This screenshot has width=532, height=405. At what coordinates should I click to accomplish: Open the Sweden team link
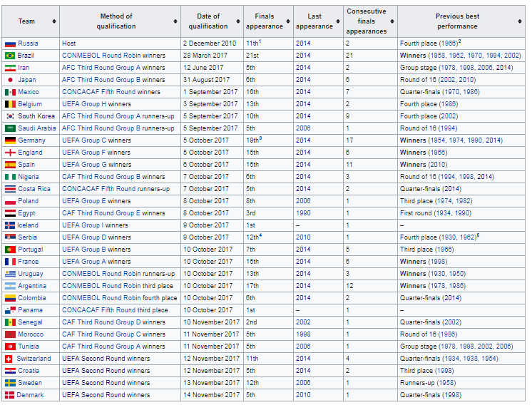30,383
